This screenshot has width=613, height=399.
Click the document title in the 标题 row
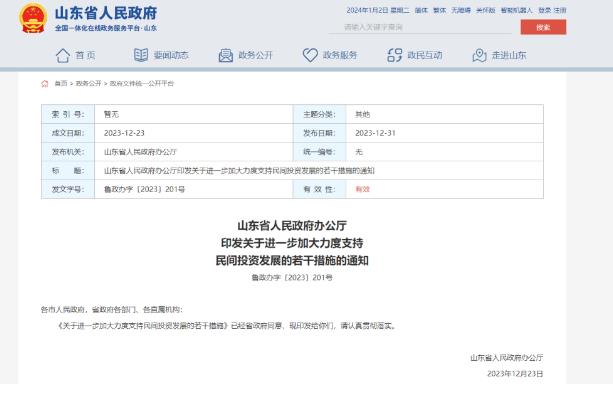point(239,170)
